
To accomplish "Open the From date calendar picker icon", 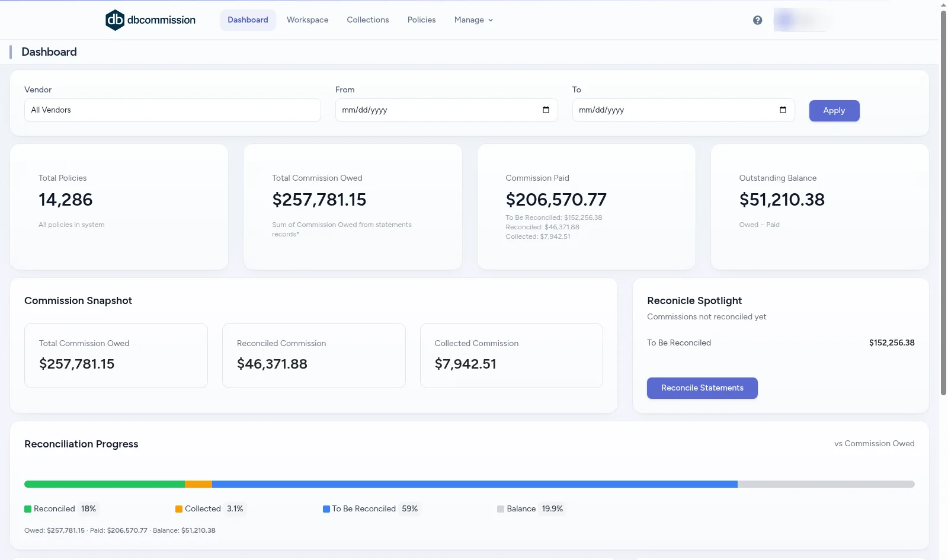I will pyautogui.click(x=546, y=110).
